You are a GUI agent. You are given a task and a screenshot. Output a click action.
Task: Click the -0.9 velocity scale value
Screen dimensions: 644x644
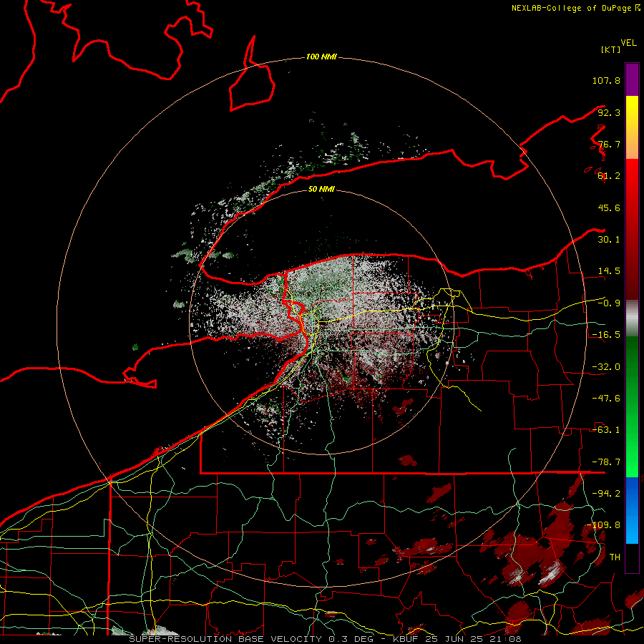point(609,303)
